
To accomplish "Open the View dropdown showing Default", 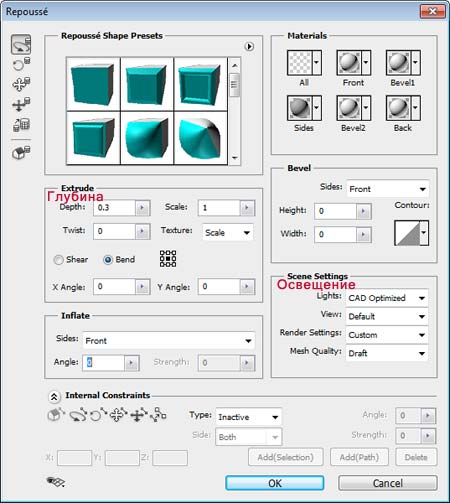I will [387, 316].
